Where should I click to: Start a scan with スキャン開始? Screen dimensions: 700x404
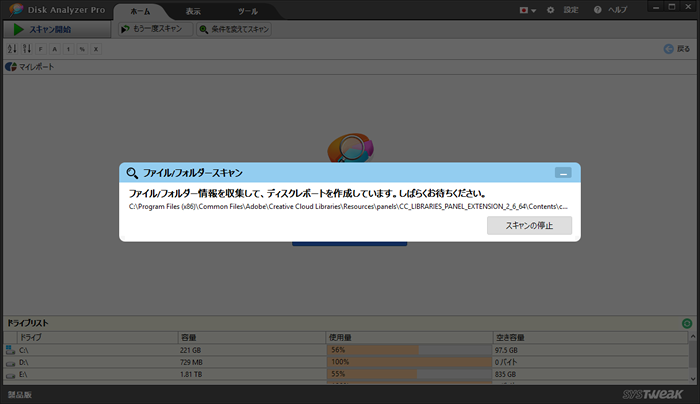point(57,29)
